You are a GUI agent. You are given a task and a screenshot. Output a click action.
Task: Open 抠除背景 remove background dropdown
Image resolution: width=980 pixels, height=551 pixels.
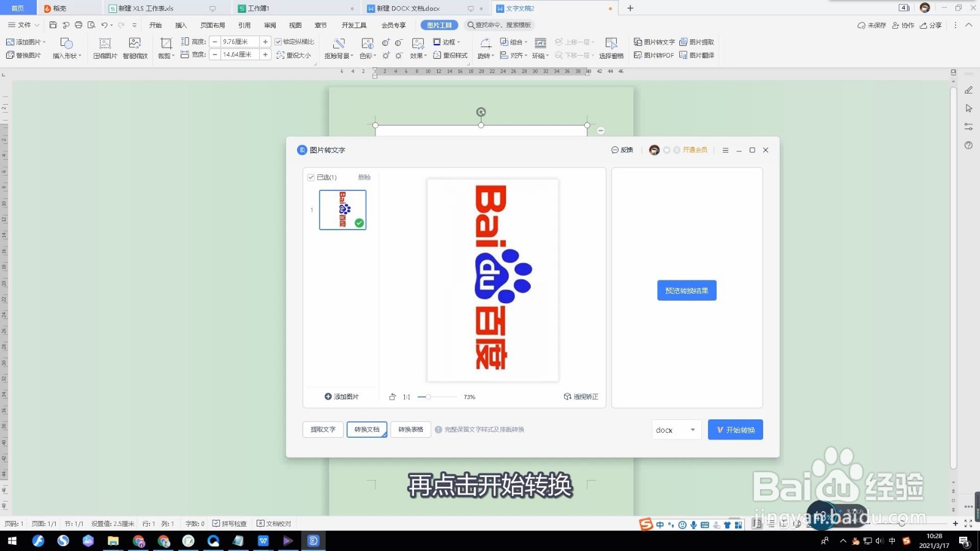click(x=339, y=56)
